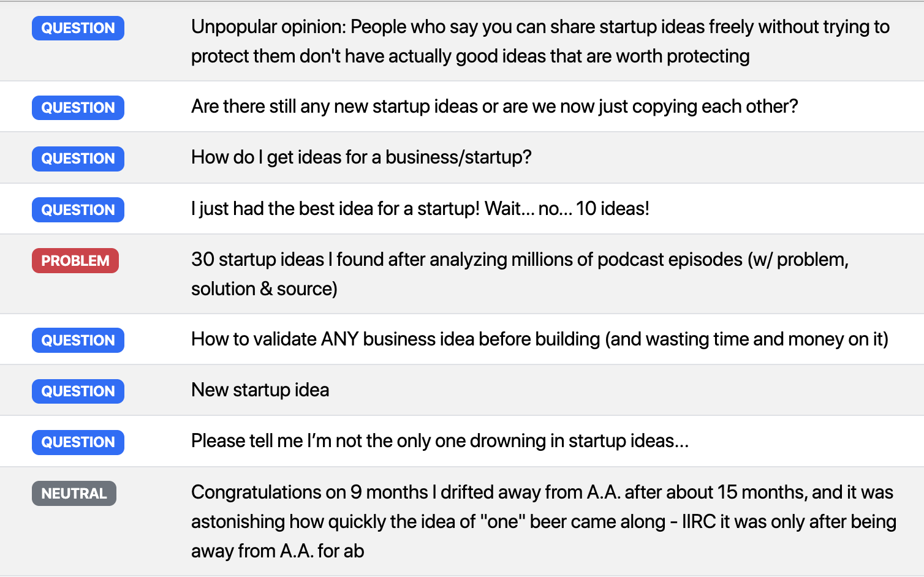Click the QUESTION badge on the '10 ideas' post
This screenshot has height=577, width=924.
[78, 209]
